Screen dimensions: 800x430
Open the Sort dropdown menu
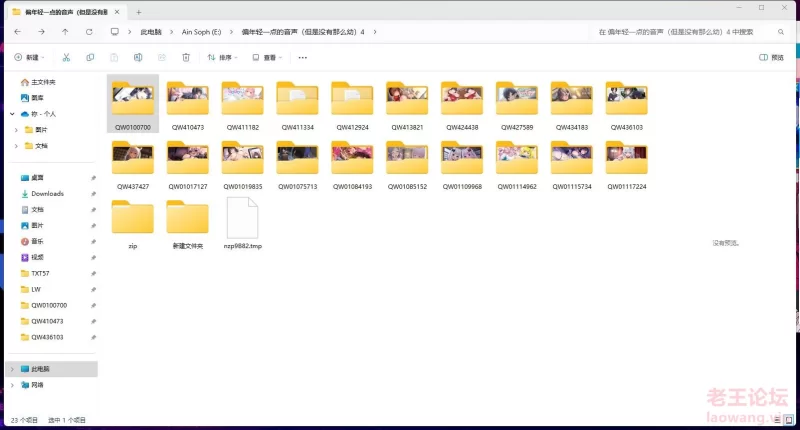tap(222, 58)
